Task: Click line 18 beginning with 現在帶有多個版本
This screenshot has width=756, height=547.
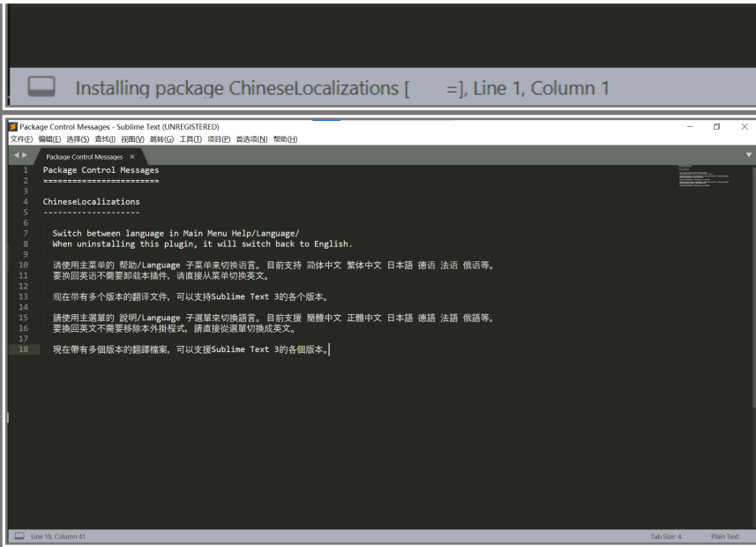Action: (191, 349)
